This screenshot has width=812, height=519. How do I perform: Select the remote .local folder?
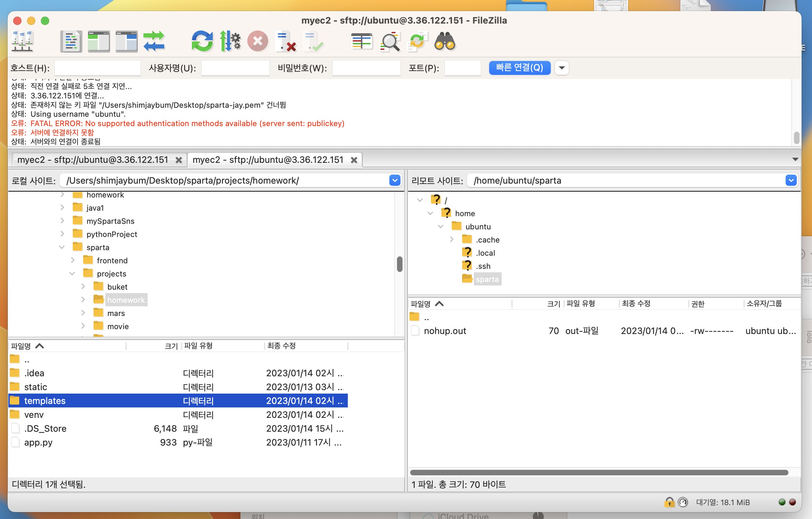485,253
